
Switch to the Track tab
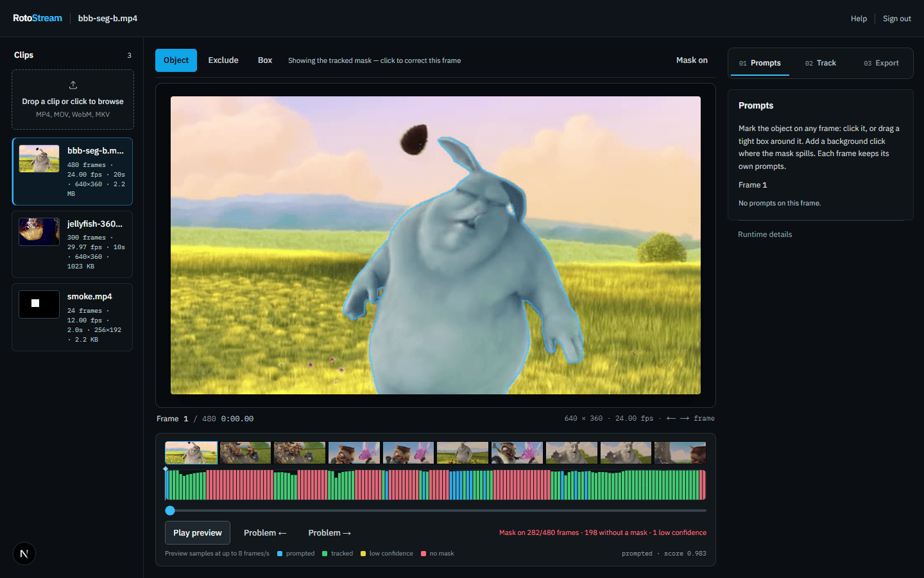coord(821,63)
